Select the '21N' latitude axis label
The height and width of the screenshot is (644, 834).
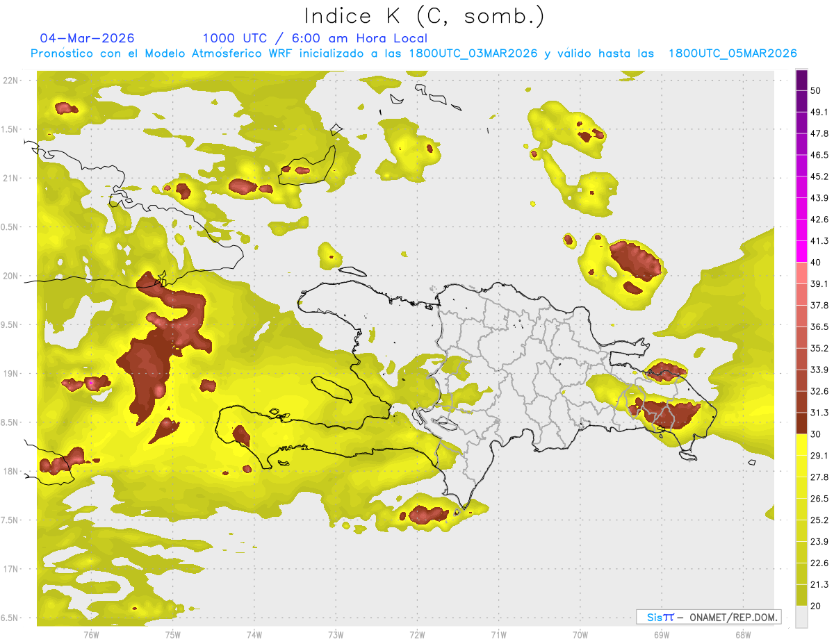(x=11, y=178)
